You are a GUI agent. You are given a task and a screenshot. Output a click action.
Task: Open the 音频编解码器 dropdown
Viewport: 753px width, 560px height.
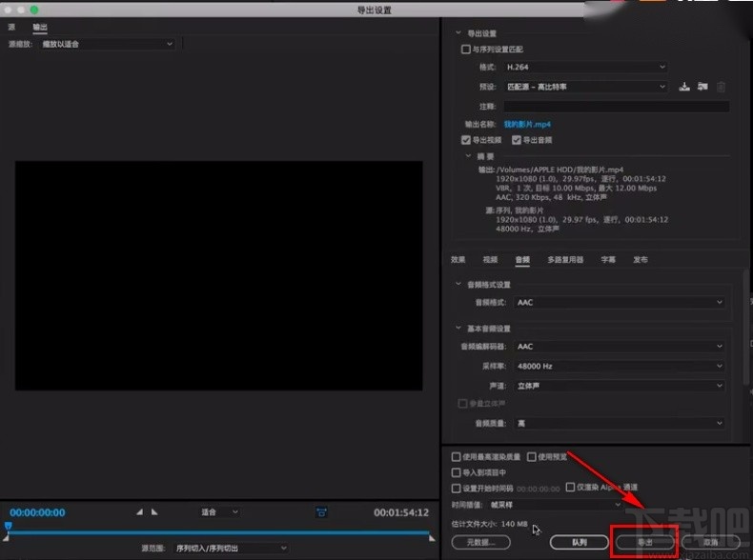click(x=620, y=346)
